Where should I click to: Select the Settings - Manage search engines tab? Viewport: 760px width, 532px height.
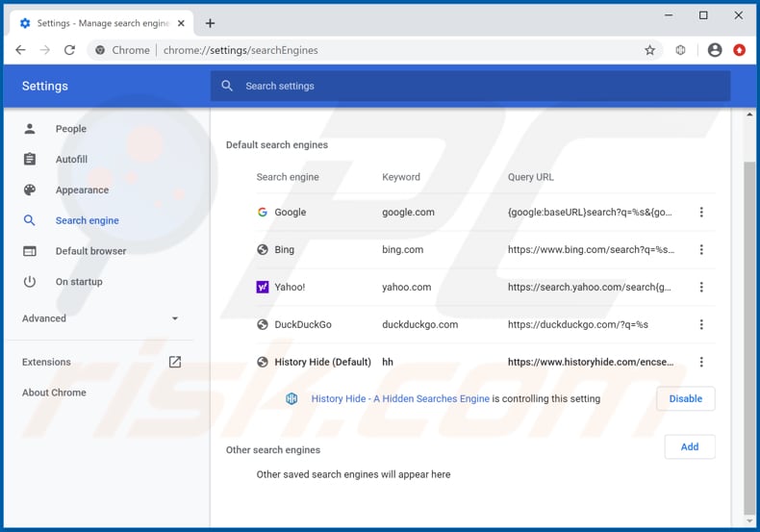(101, 23)
